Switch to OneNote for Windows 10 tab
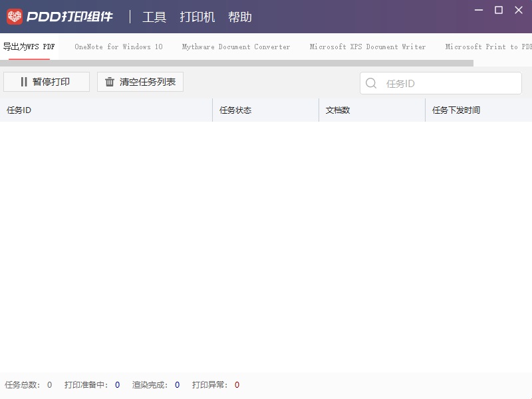This screenshot has width=532, height=399. coord(118,47)
